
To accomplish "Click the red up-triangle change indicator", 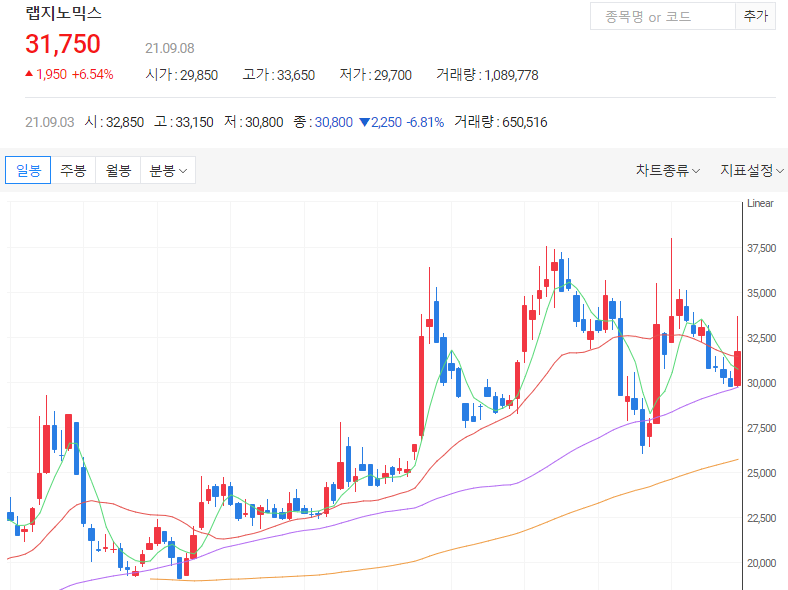I will point(29,74).
